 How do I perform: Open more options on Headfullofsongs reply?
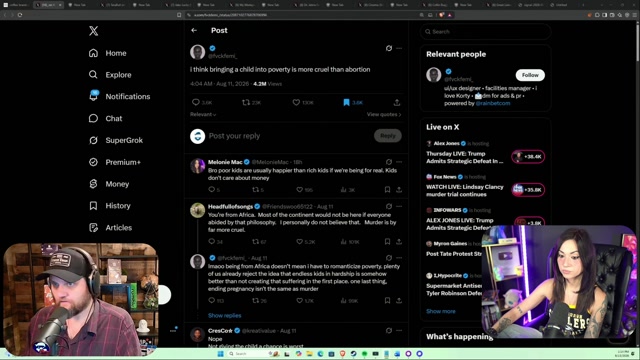coord(399,207)
